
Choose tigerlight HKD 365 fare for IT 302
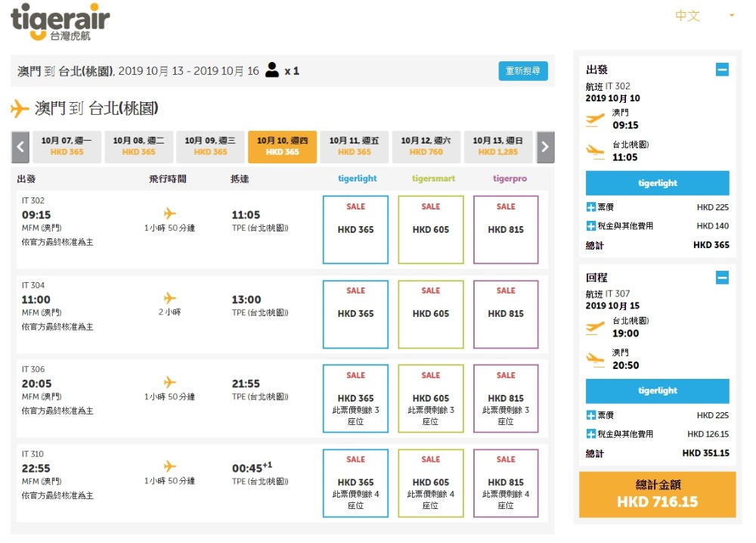(355, 229)
